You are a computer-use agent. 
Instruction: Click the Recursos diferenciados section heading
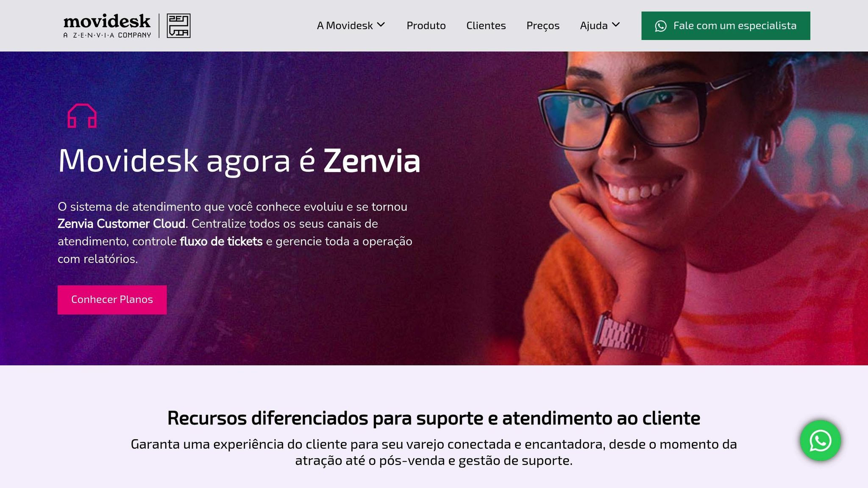[434, 418]
